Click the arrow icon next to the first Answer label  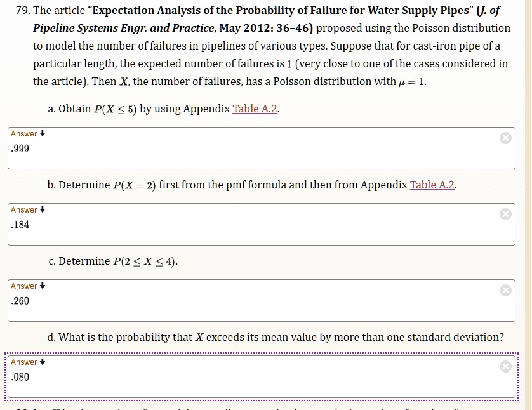43,133
